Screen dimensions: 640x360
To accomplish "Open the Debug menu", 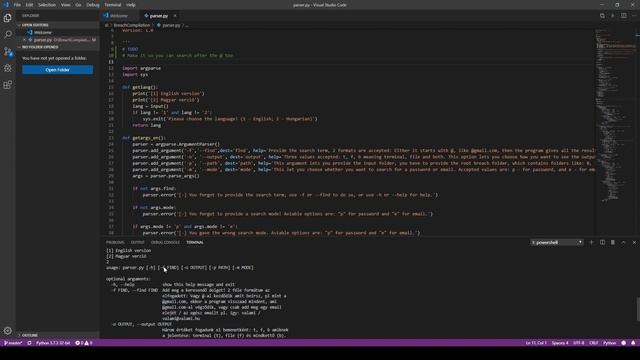I will (x=93, y=5).
